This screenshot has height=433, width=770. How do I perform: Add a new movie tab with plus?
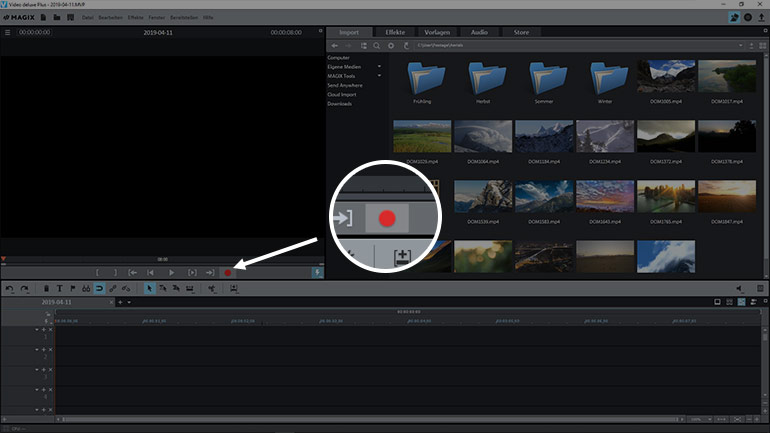click(120, 302)
